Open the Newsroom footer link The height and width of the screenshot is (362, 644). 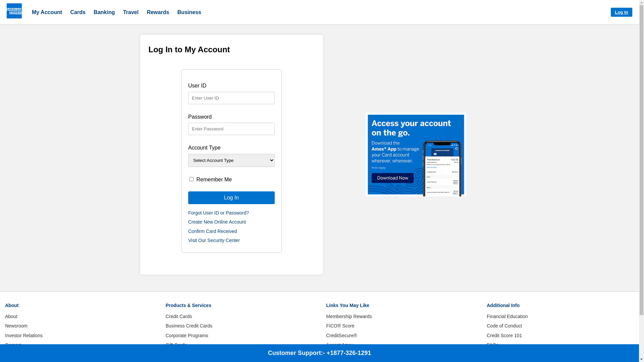16,326
